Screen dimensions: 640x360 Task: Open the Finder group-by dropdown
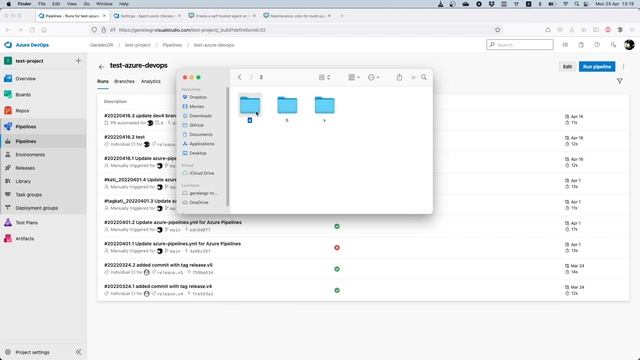(354, 77)
